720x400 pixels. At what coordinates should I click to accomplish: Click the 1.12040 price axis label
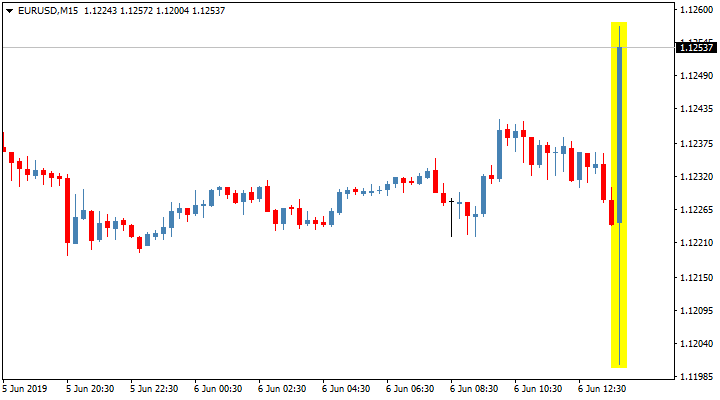tap(697, 344)
